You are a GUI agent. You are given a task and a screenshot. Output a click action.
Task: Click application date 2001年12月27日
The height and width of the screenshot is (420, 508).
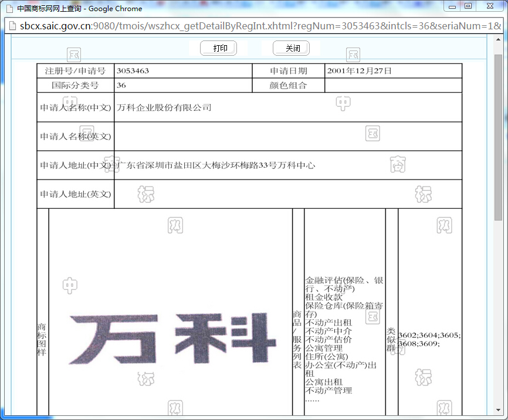coord(359,71)
